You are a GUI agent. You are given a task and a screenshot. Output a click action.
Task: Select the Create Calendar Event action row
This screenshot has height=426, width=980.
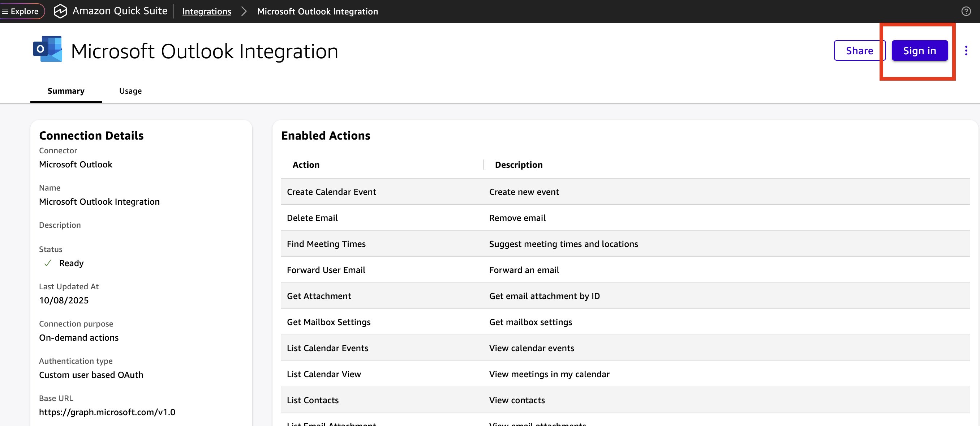tap(331, 192)
